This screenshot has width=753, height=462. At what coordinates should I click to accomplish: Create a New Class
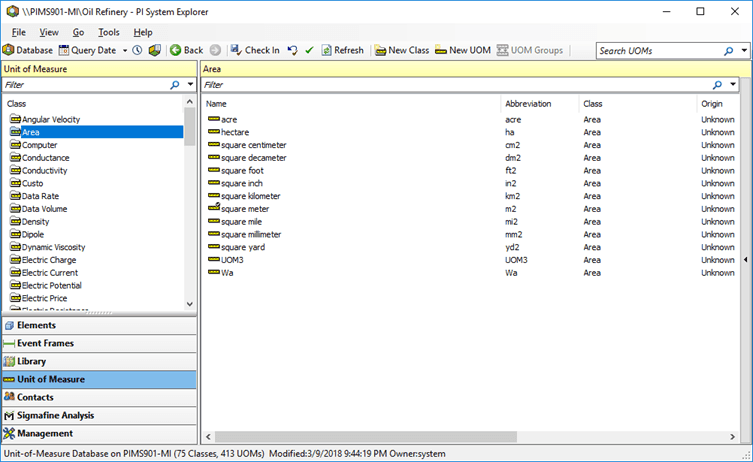[x=402, y=50]
